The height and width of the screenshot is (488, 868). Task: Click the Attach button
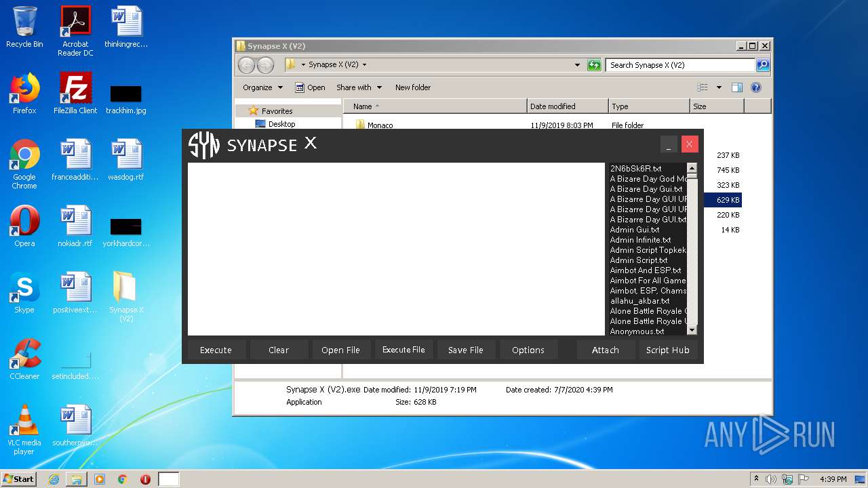[x=606, y=350]
